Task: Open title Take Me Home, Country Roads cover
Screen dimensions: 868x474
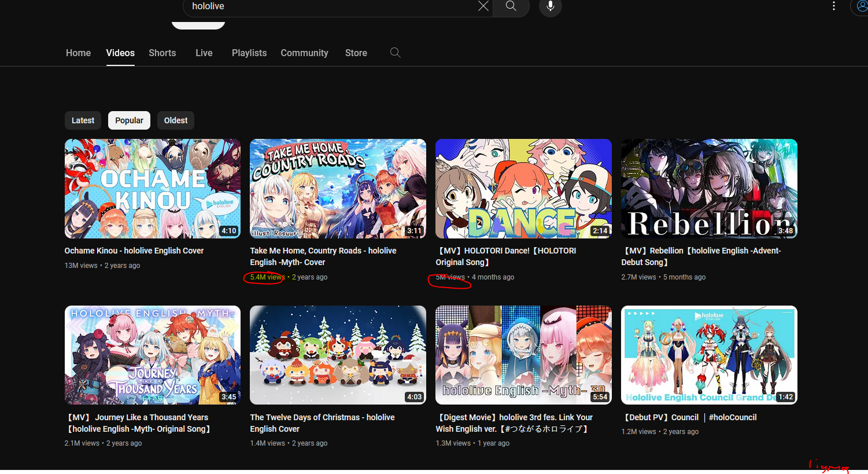Action: point(323,256)
